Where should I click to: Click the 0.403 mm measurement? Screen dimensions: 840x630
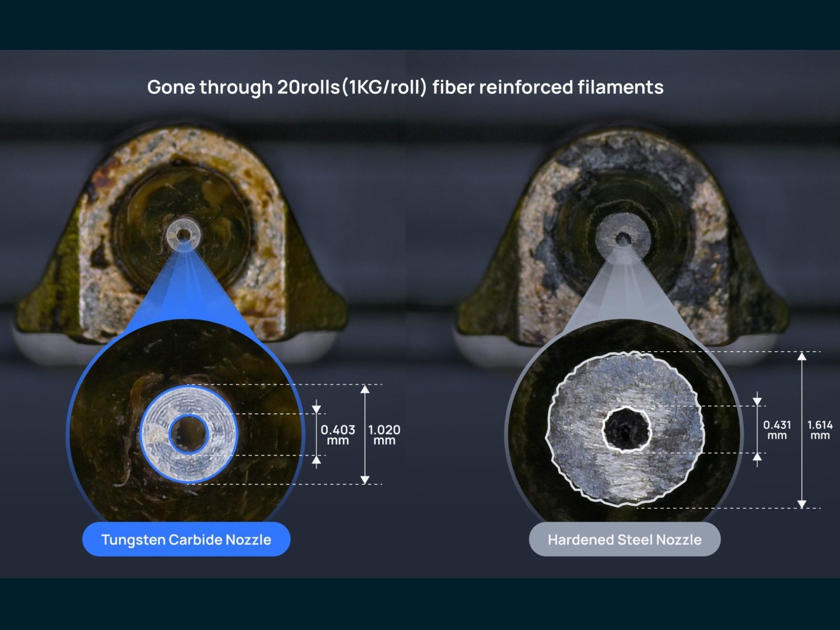[338, 435]
